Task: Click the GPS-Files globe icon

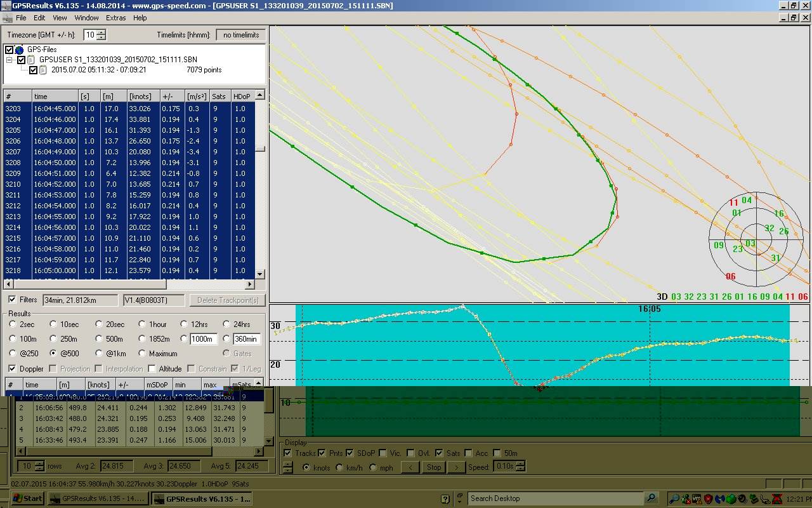Action: (x=19, y=50)
